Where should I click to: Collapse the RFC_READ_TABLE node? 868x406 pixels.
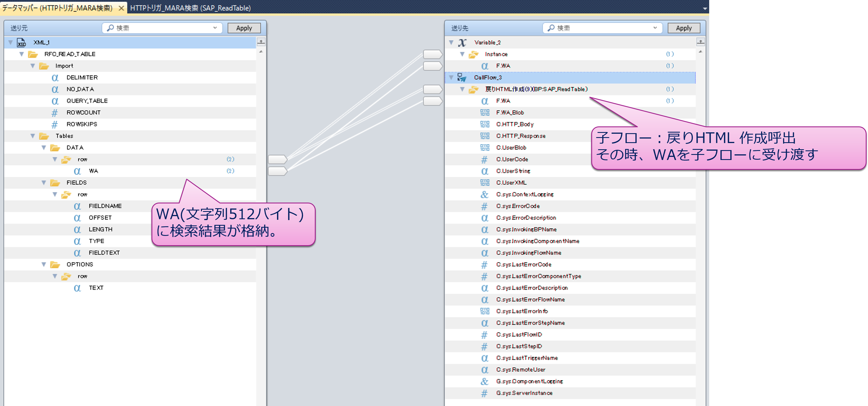click(21, 54)
